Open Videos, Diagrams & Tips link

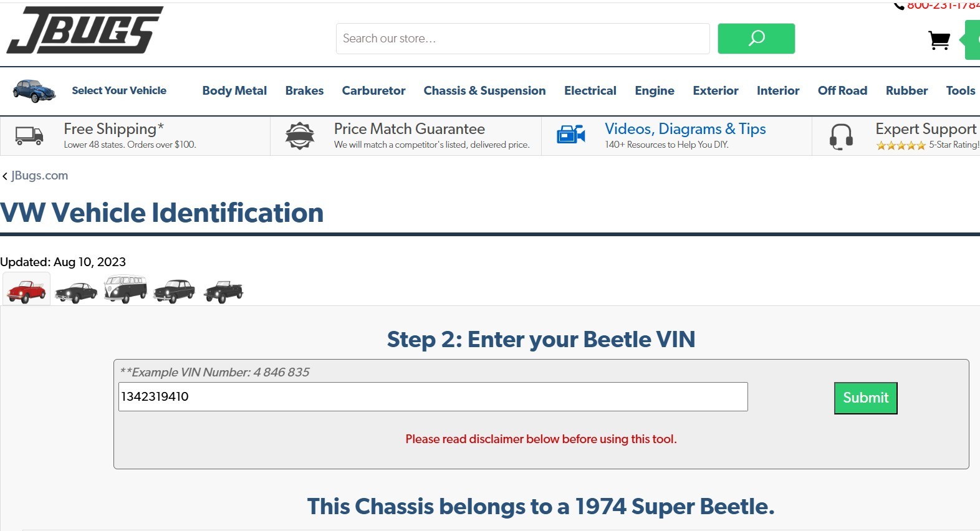(x=685, y=129)
